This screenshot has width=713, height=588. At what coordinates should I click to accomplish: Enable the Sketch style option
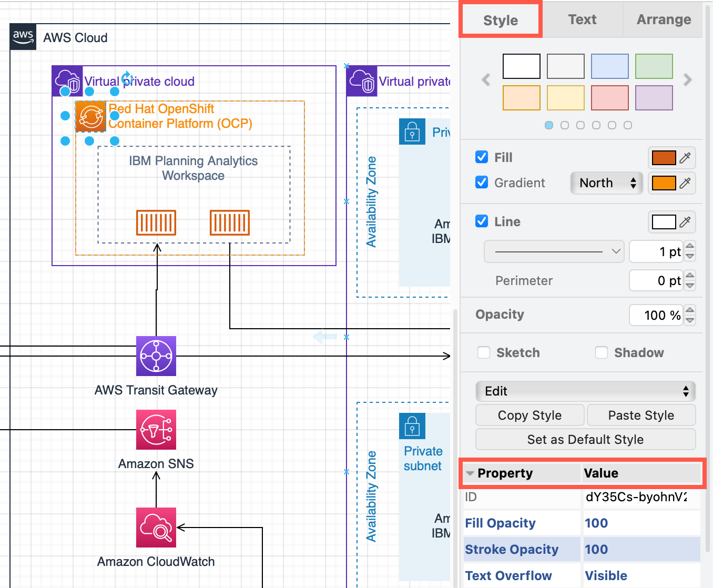484,352
